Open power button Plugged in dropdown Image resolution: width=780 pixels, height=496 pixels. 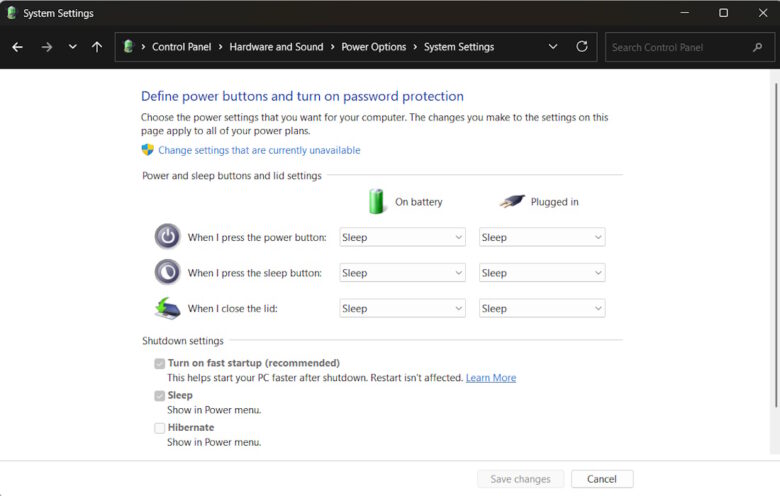click(542, 237)
